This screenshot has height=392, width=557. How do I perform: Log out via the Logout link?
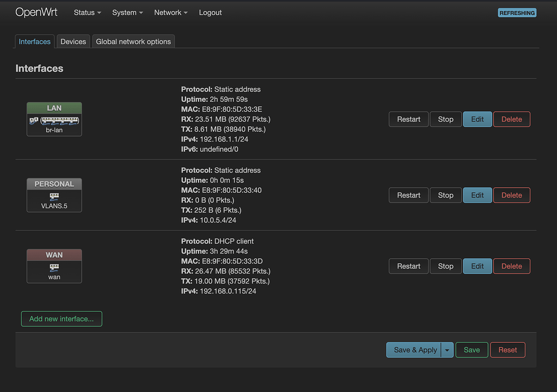point(210,13)
